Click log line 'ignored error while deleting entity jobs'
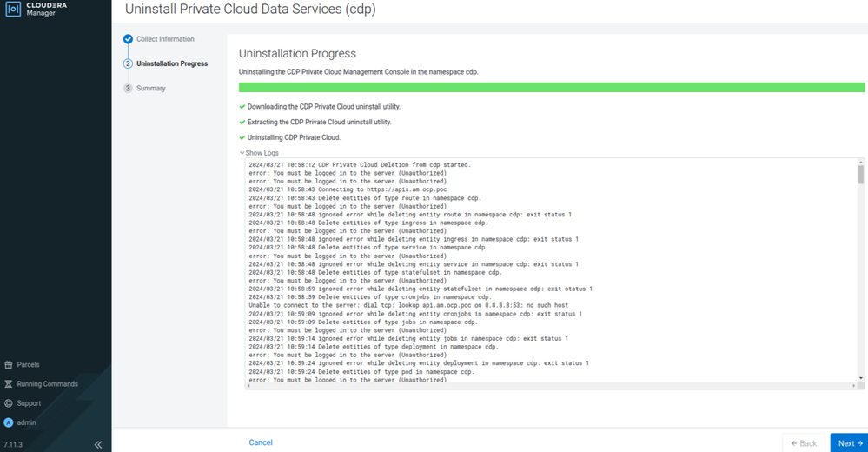868x452 pixels. pos(408,338)
